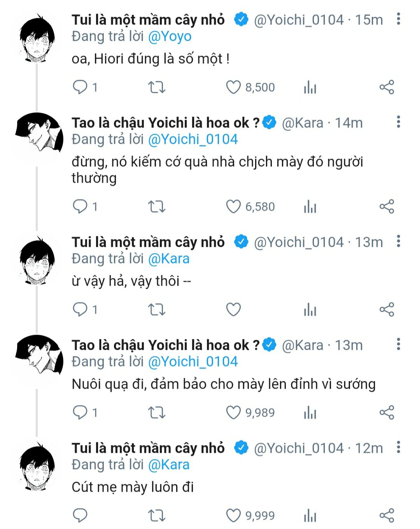Screen dimensions: 420x529
Task: Open the @Yoyo mention link
Action: (170, 37)
